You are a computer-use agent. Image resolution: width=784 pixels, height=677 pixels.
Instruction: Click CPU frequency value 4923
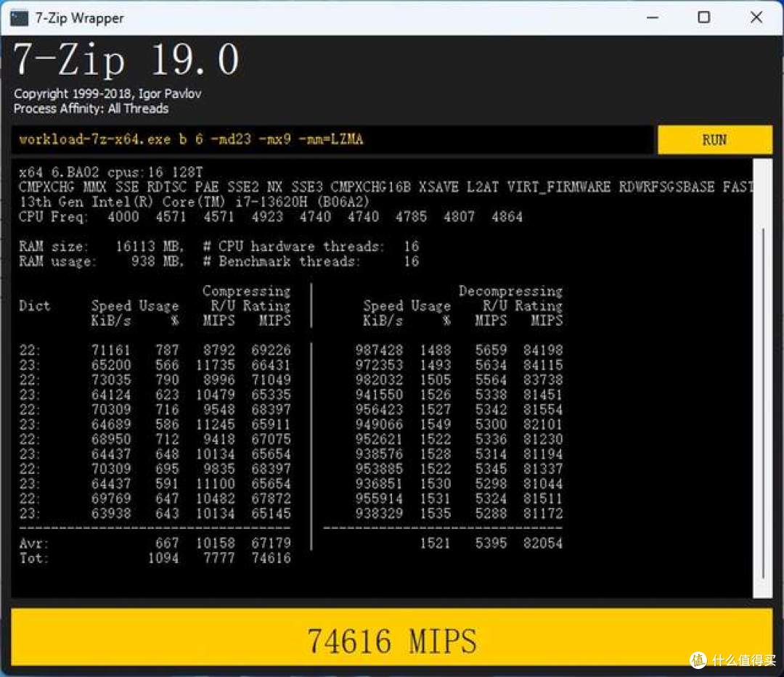(x=267, y=217)
